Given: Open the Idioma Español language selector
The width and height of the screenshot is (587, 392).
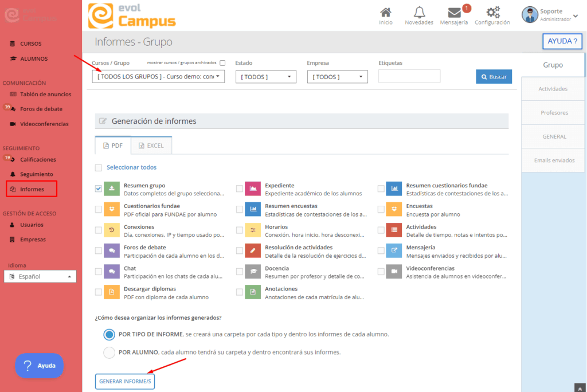Looking at the screenshot, I should point(40,276).
